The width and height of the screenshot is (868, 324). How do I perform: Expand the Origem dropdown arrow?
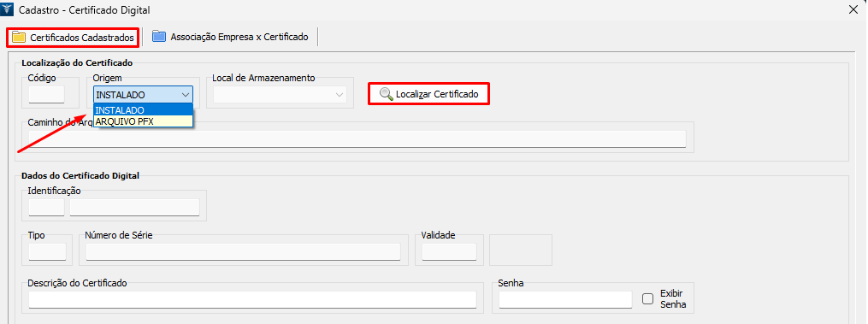pyautogui.click(x=186, y=95)
